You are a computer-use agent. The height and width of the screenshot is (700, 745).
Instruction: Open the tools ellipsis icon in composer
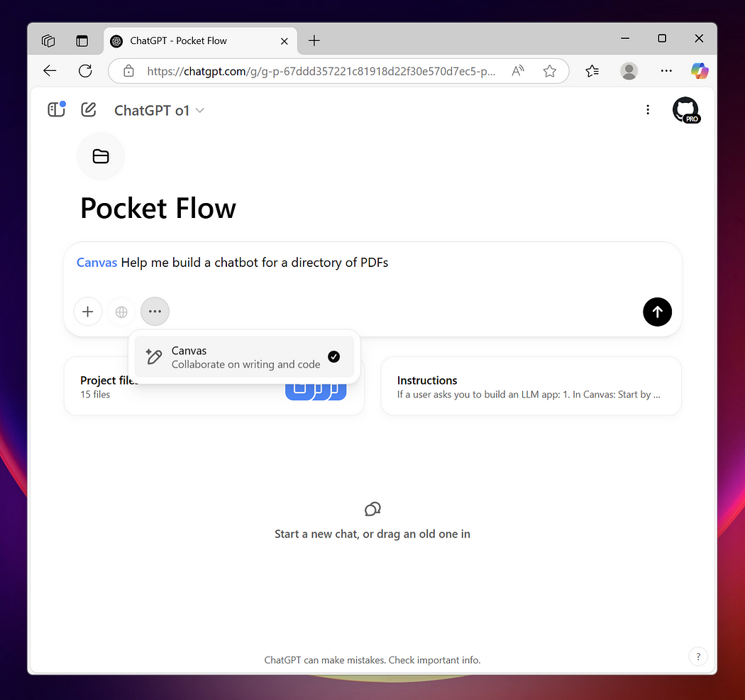point(155,311)
